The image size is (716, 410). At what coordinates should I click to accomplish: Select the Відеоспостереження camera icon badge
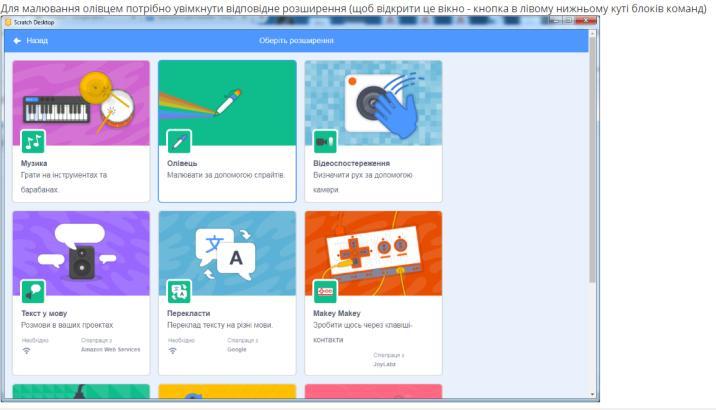tap(325, 142)
